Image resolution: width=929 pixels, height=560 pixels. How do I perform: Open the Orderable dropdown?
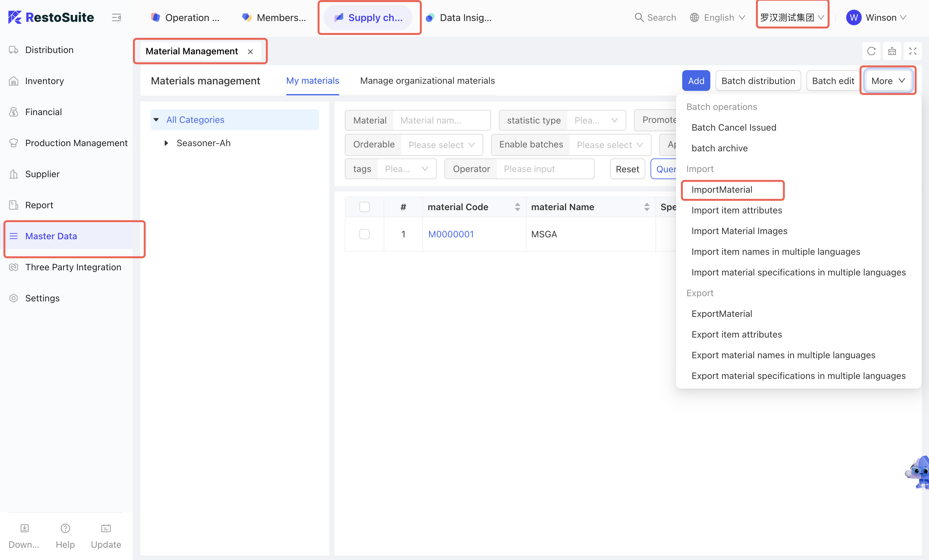pyautogui.click(x=441, y=145)
